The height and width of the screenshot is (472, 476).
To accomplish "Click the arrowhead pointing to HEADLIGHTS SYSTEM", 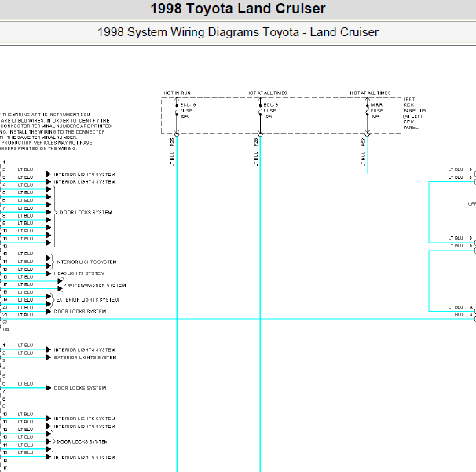I will coord(49,273).
